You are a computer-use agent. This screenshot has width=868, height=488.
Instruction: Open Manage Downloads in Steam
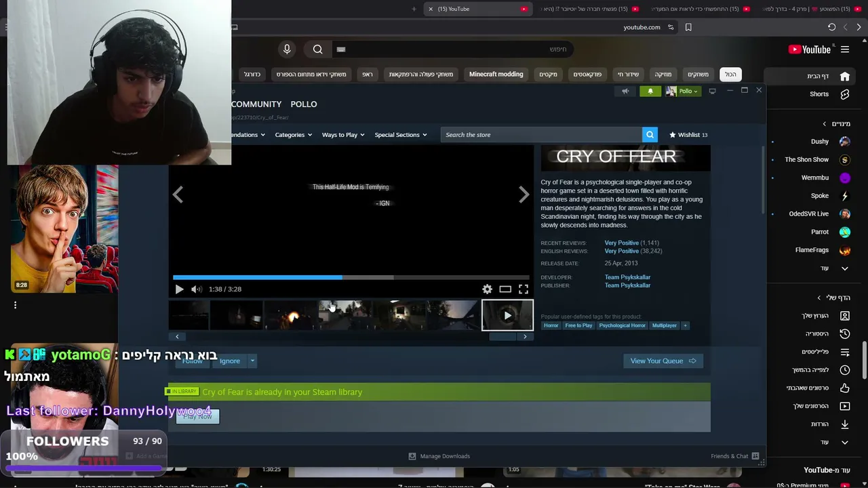tap(439, 456)
